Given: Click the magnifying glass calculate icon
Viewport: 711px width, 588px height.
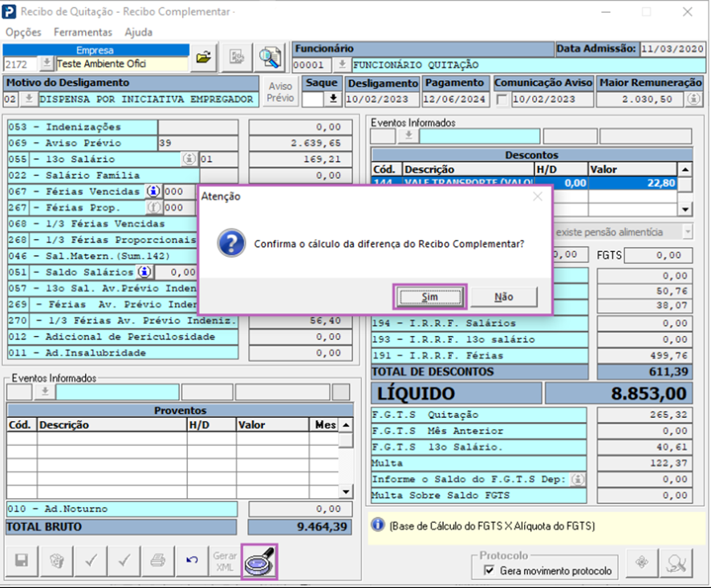Looking at the screenshot, I should [x=259, y=560].
